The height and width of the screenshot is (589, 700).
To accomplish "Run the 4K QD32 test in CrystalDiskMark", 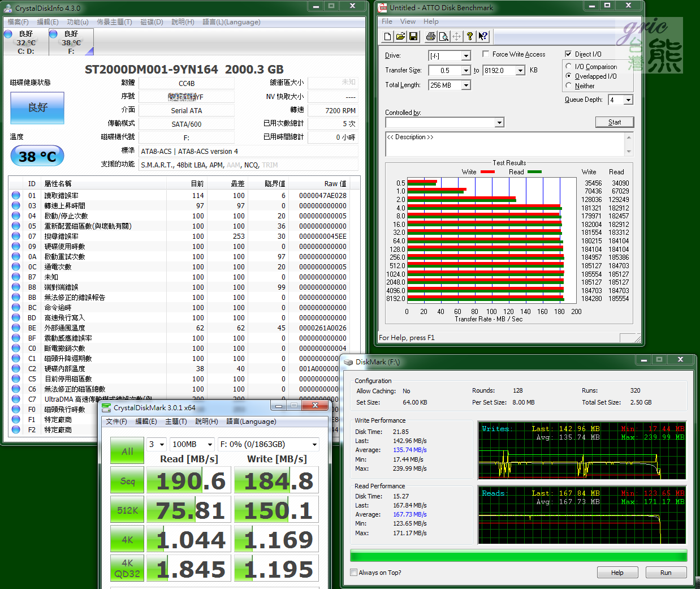I will (x=127, y=568).
